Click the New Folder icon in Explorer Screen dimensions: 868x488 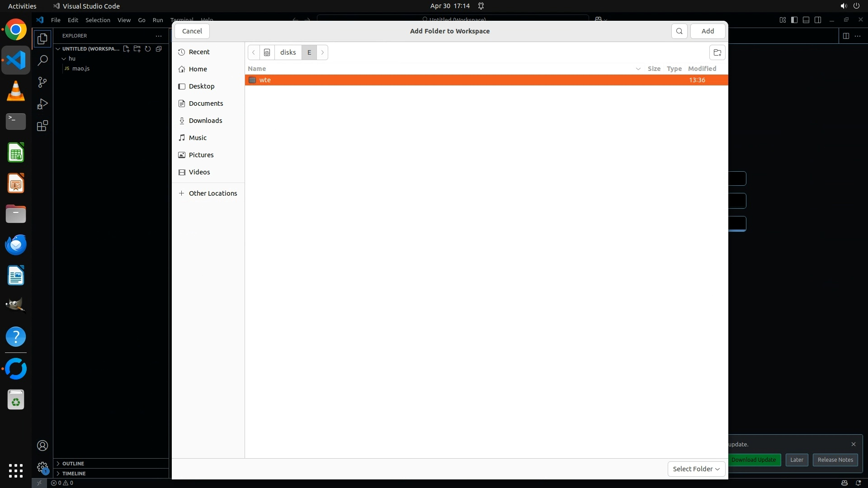pyautogui.click(x=137, y=49)
